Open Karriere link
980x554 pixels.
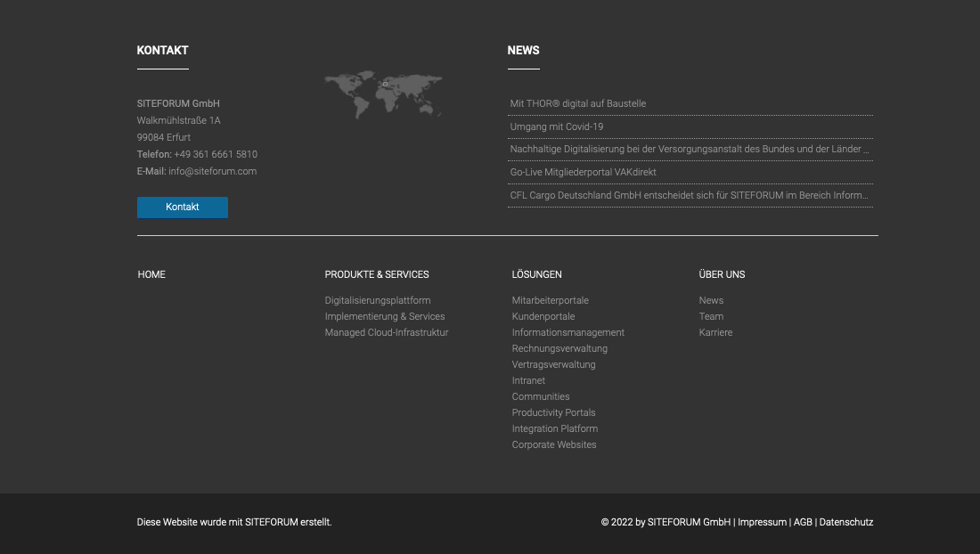tap(715, 333)
